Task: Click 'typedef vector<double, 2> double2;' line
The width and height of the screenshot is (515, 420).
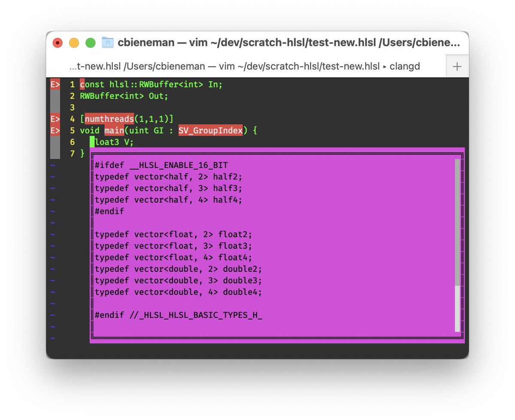Action: click(x=179, y=269)
